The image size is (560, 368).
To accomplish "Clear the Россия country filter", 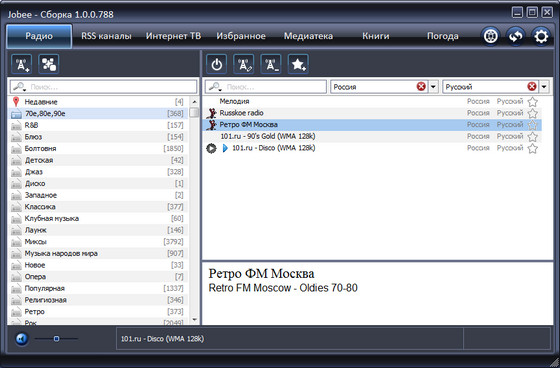I will coord(421,86).
